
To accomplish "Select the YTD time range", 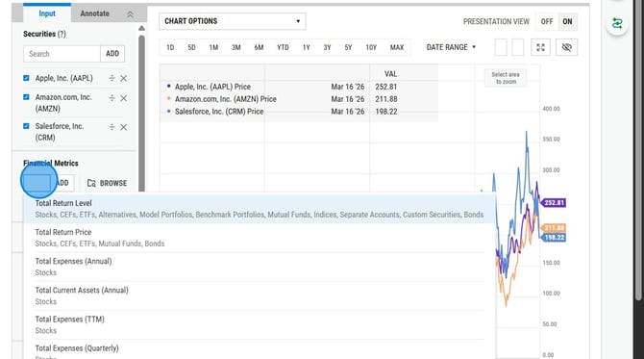I will [x=283, y=47].
